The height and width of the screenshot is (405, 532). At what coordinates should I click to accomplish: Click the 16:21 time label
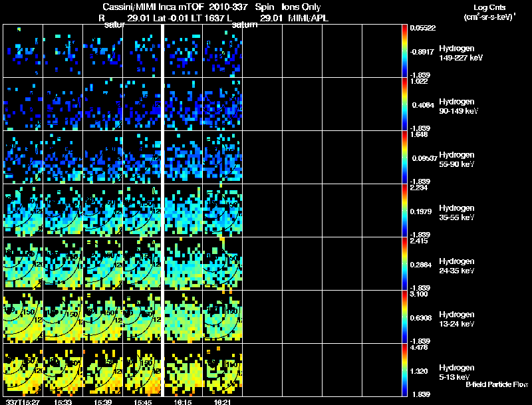click(x=223, y=402)
